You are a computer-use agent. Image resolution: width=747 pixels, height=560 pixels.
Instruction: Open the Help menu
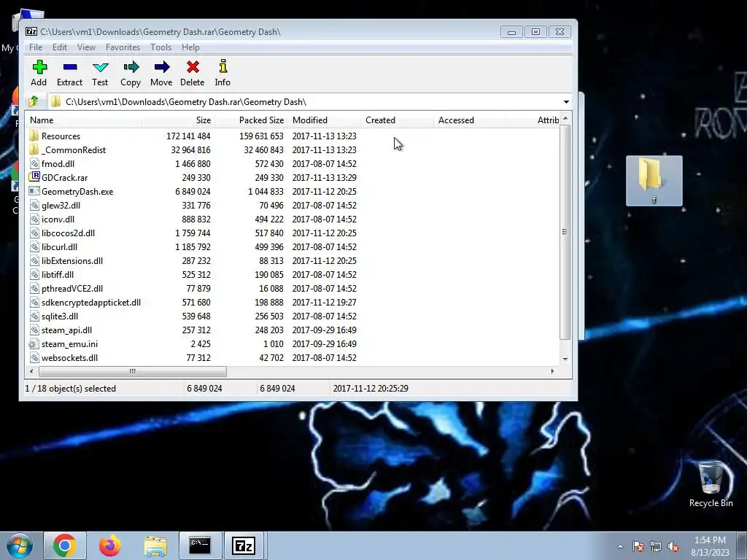click(x=190, y=47)
